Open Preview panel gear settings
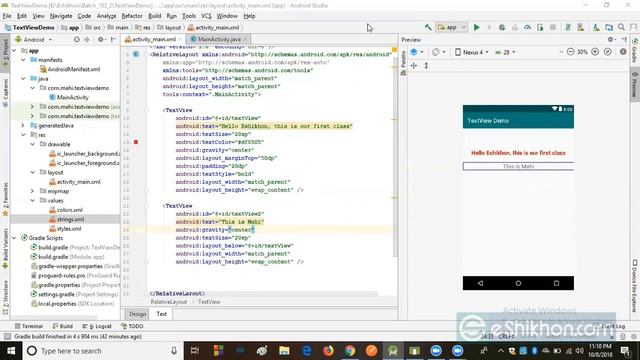This screenshot has width=640, height=360. [611, 40]
